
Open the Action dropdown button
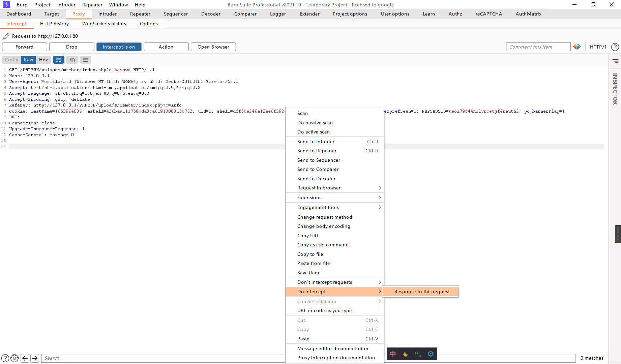[x=166, y=47]
